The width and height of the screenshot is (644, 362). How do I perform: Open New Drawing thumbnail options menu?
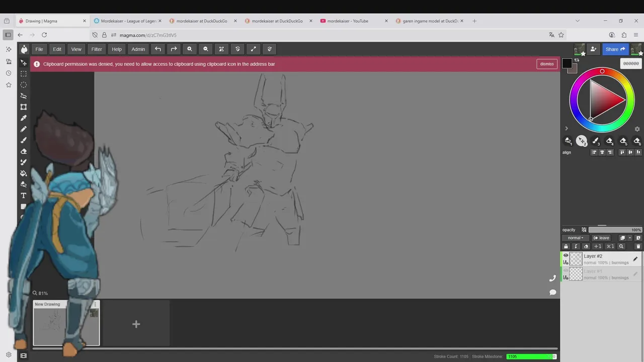click(x=95, y=304)
